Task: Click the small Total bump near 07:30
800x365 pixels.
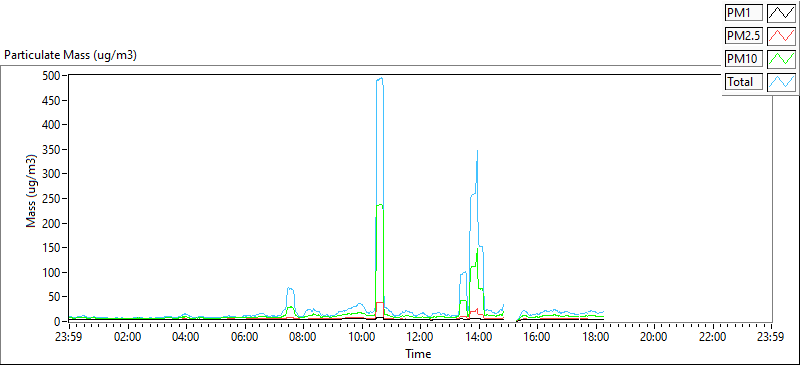Action: pos(290,289)
